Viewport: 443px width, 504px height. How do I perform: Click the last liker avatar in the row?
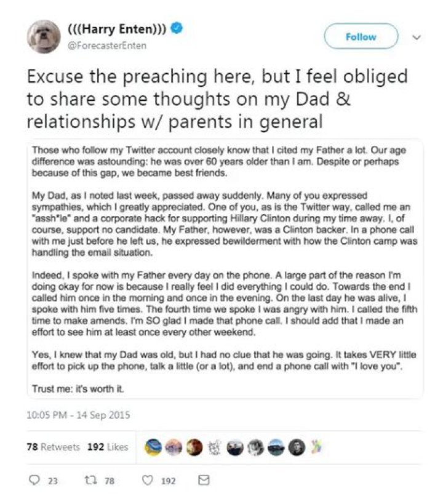[317, 447]
